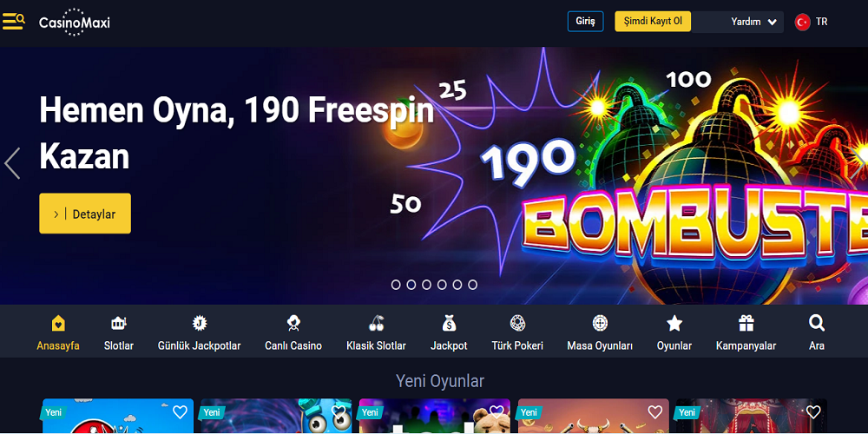Open Türk Pokeri chip icon
Screen dimensions: 868x434
pyautogui.click(x=517, y=323)
